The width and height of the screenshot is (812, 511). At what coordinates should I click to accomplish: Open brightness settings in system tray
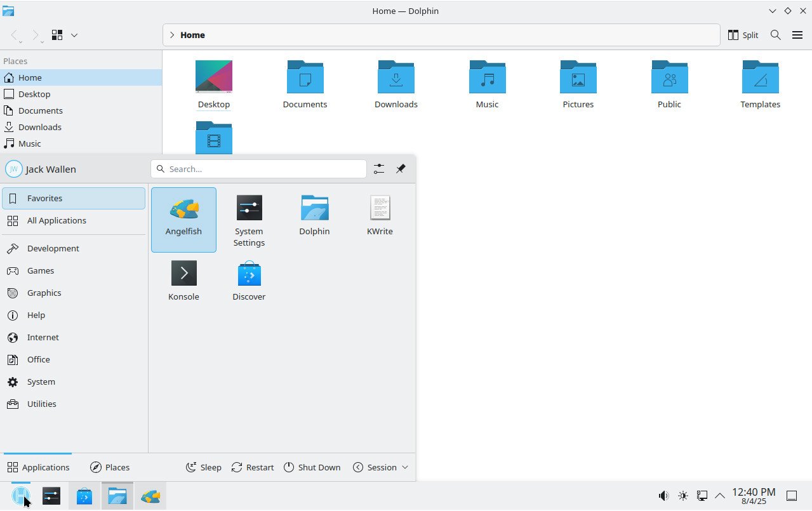click(682, 496)
